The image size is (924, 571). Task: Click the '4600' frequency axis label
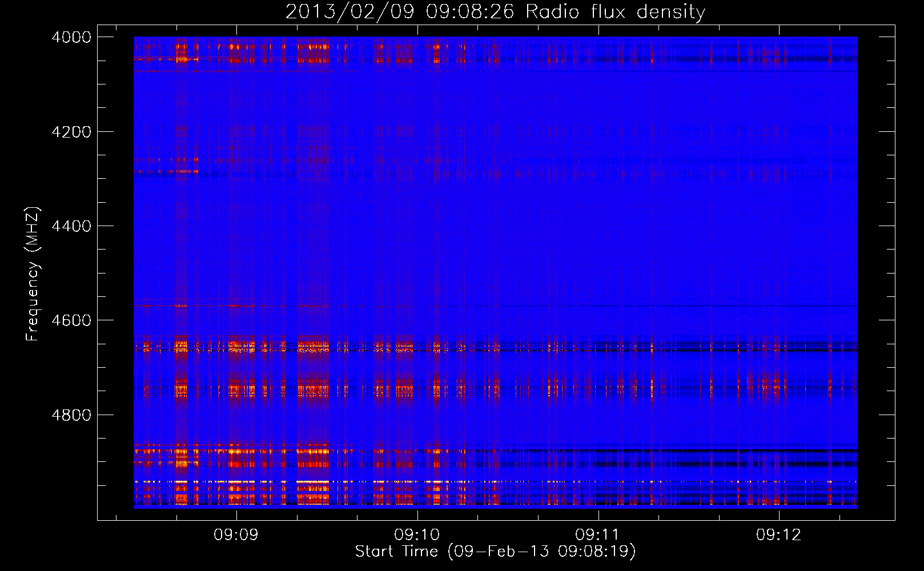pos(71,320)
